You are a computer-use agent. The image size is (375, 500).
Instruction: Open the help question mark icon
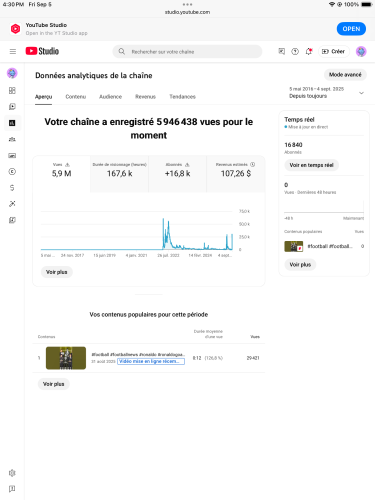[x=295, y=51]
